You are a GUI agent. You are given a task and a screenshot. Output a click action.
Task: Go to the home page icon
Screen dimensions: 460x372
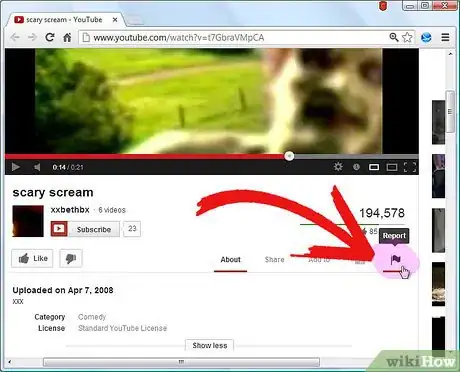[x=67, y=37]
